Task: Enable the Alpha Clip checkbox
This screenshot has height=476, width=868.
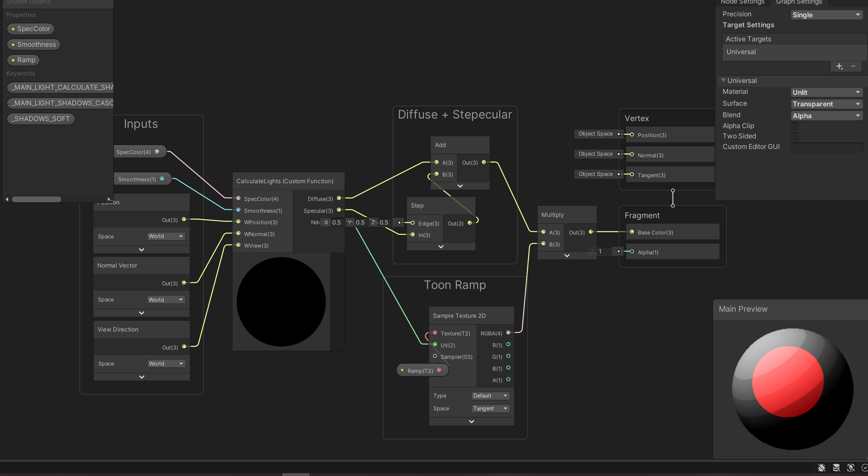Action: coord(794,126)
